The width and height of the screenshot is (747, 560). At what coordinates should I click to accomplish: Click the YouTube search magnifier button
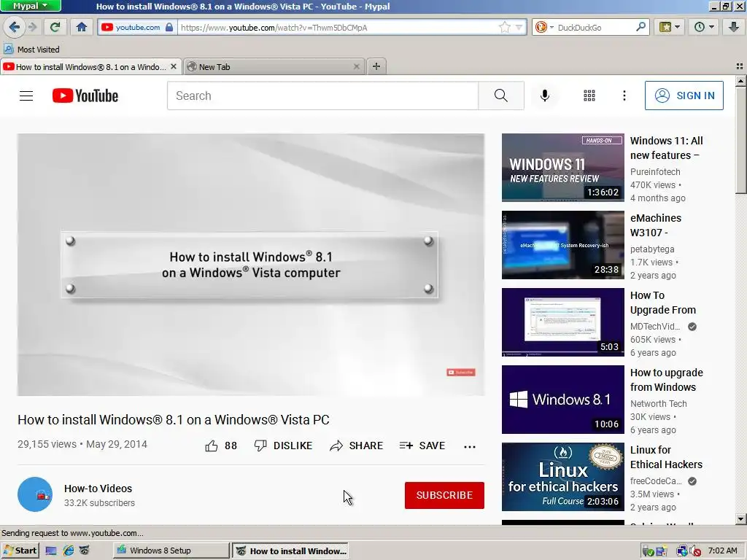(x=500, y=96)
